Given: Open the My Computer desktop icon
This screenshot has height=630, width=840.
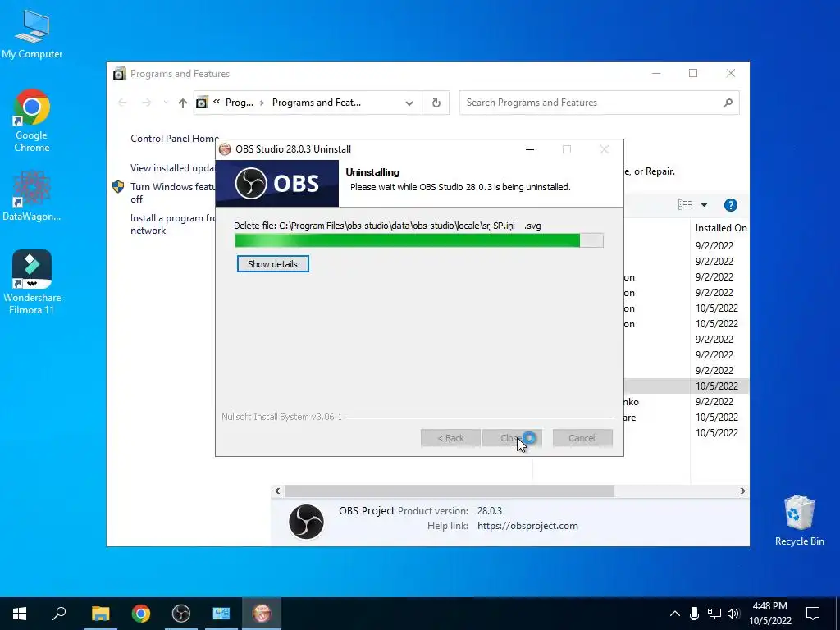Looking at the screenshot, I should (x=32, y=34).
